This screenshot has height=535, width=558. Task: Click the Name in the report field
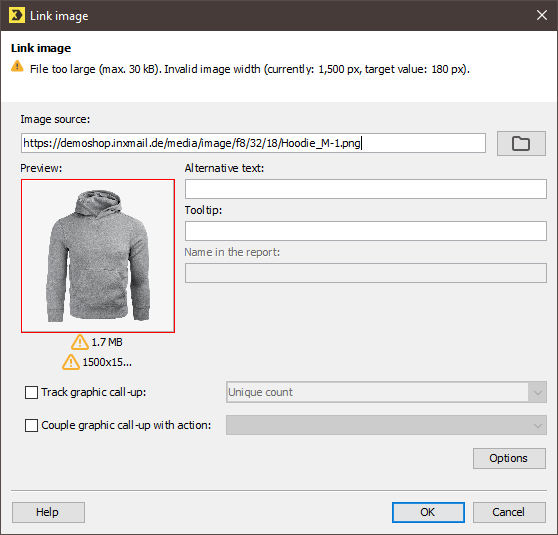click(365, 273)
